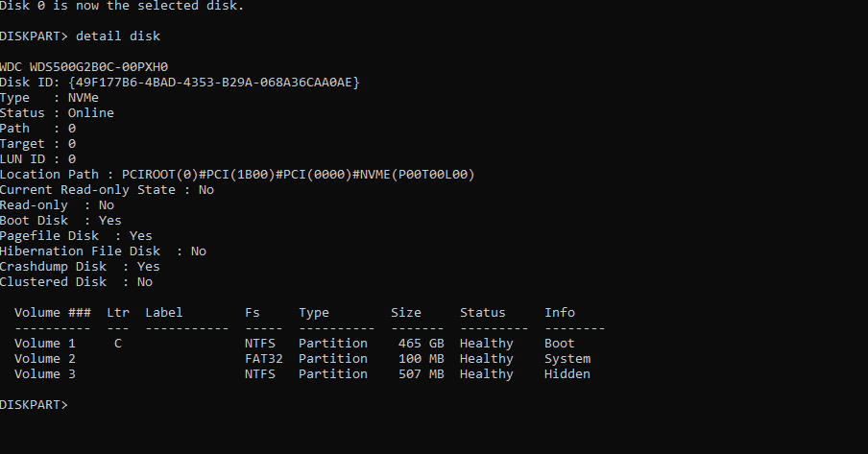The image size is (868, 454).
Task: Click the Crashdump Disk line
Action: [x=80, y=266]
